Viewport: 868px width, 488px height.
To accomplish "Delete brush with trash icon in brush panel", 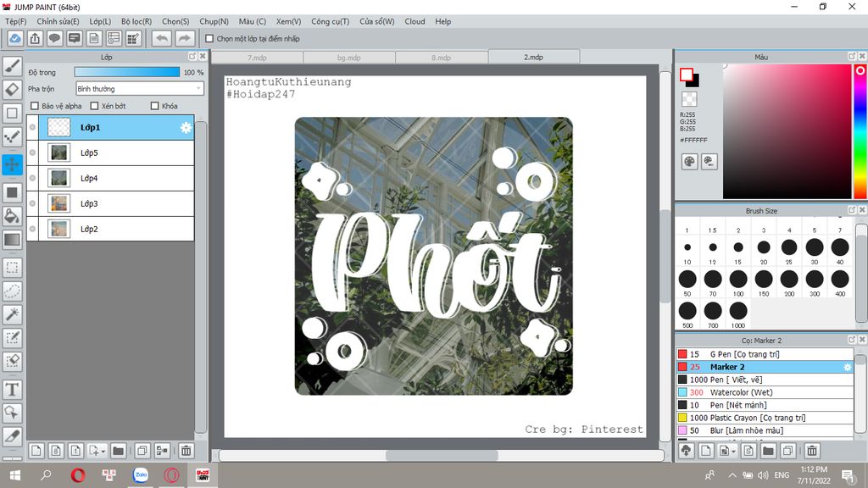I will click(812, 451).
